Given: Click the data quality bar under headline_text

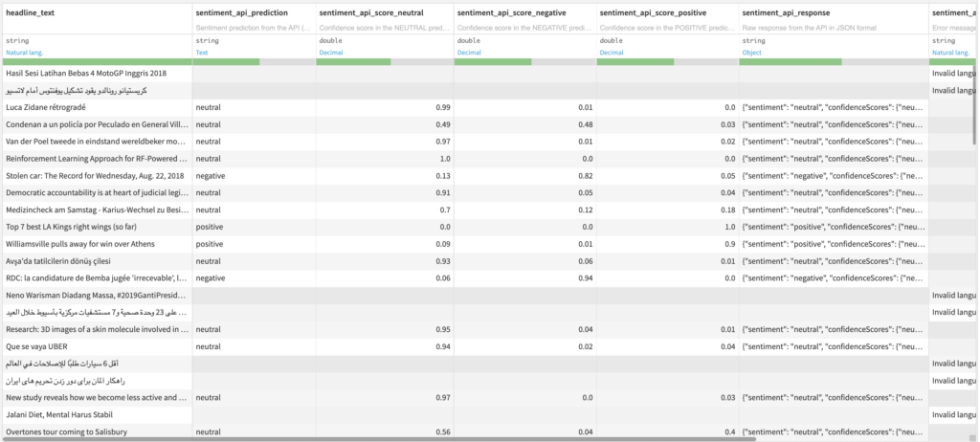Looking at the screenshot, I should click(96, 62).
